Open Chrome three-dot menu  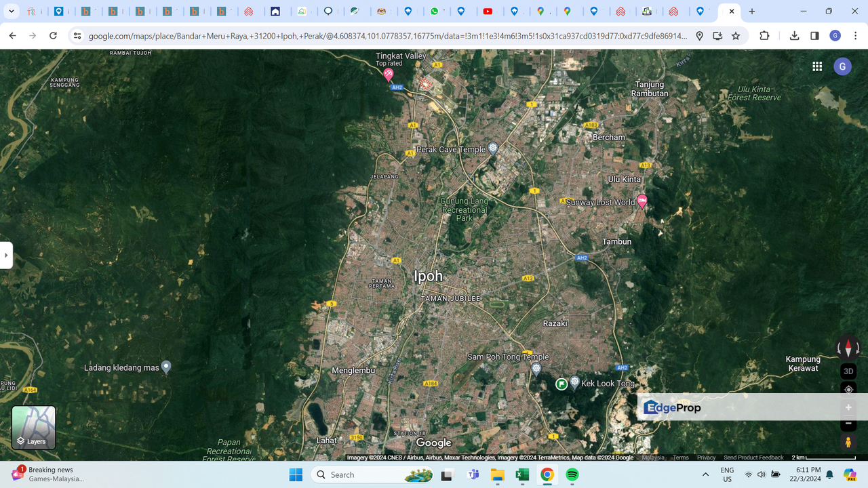(x=856, y=36)
